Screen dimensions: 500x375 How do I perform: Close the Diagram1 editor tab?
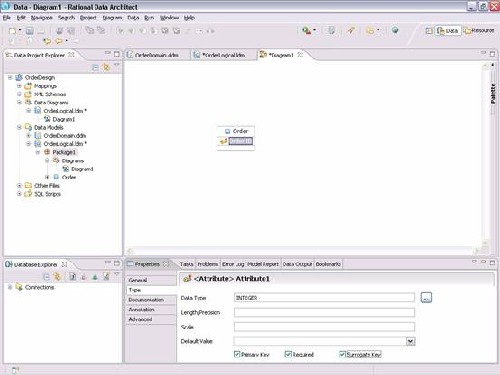[x=300, y=54]
